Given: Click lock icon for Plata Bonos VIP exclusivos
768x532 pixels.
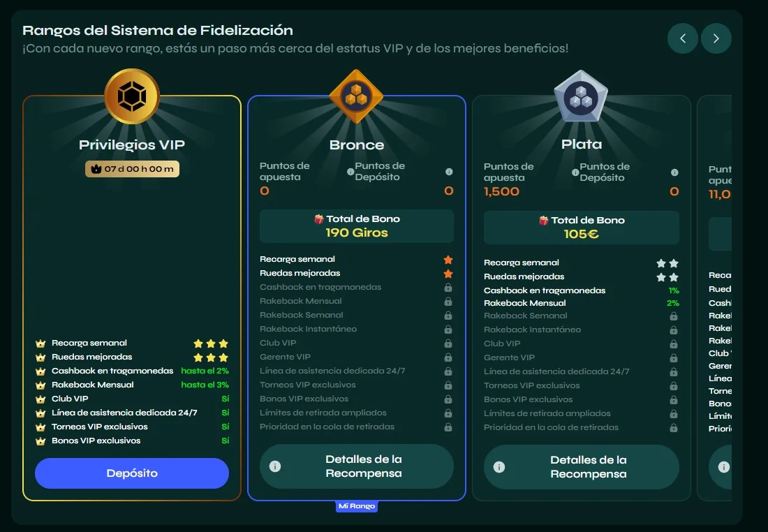Looking at the screenshot, I should (x=674, y=400).
